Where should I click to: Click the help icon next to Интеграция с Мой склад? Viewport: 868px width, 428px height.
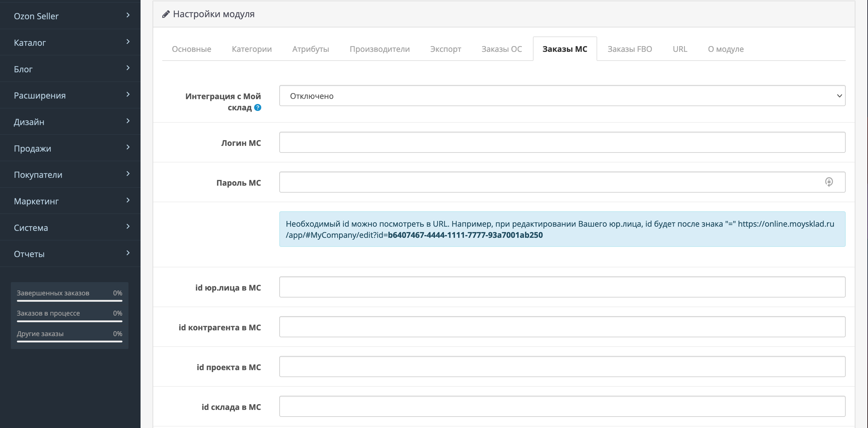pos(258,108)
